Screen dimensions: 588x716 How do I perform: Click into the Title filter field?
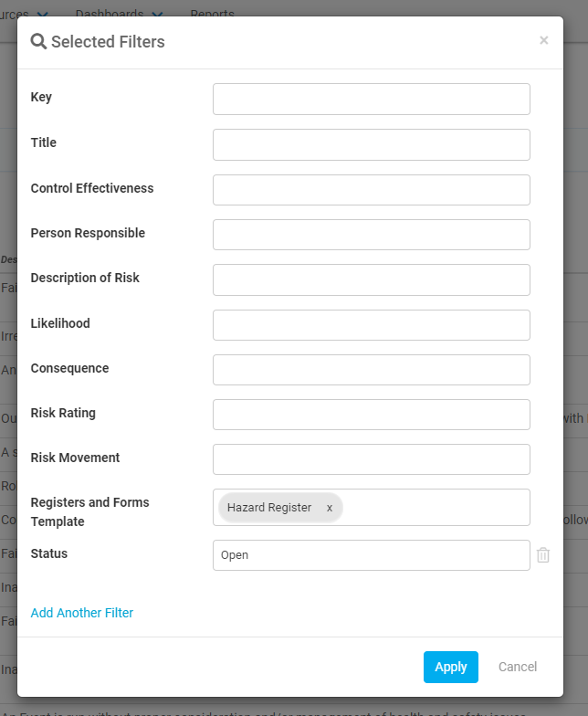[x=371, y=144]
